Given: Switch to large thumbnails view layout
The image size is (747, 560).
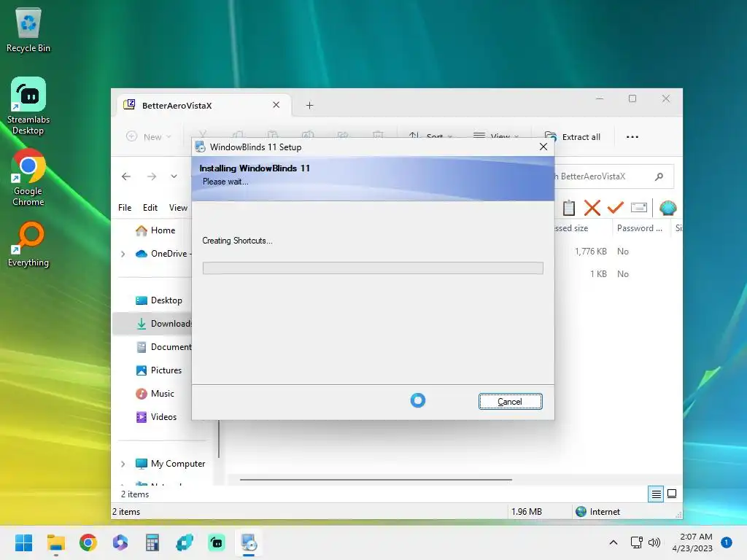Looking at the screenshot, I should click(672, 494).
